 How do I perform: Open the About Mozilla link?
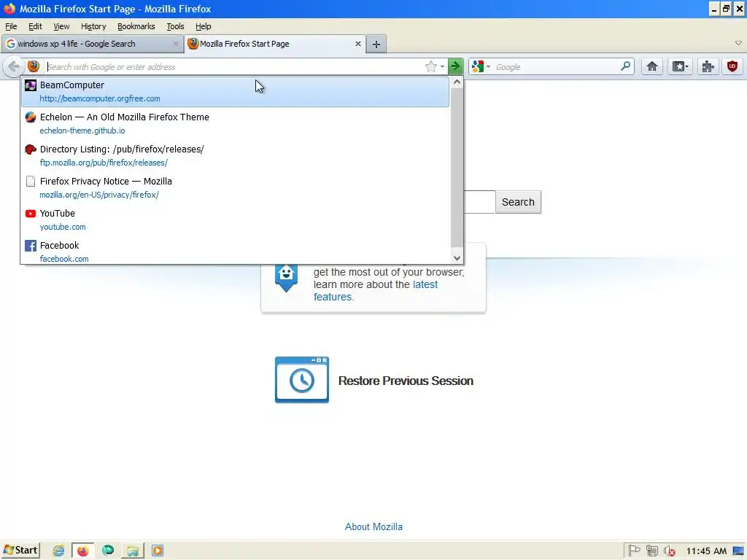[x=373, y=526]
